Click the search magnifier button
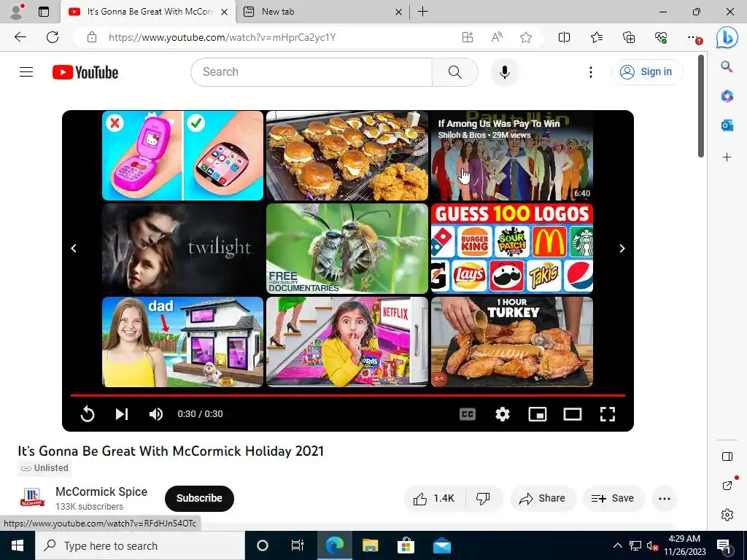The height and width of the screenshot is (560, 747). coord(455,72)
